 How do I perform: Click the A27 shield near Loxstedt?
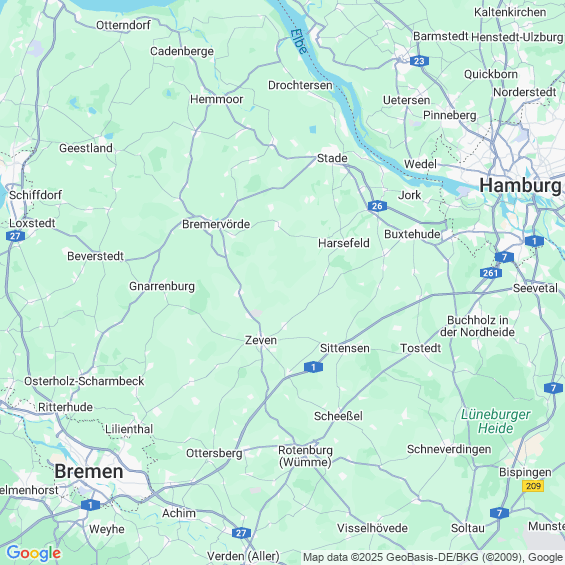click(x=15, y=236)
